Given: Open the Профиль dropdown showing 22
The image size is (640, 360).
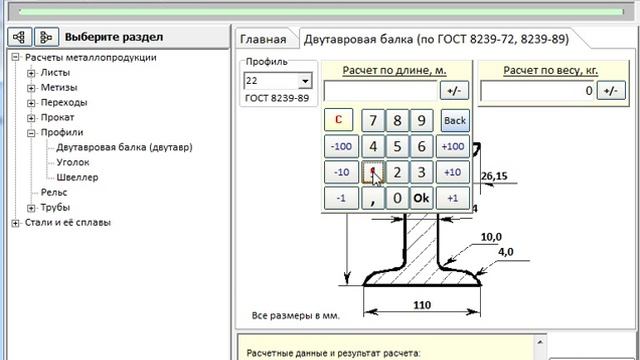Looking at the screenshot, I should 305,81.
